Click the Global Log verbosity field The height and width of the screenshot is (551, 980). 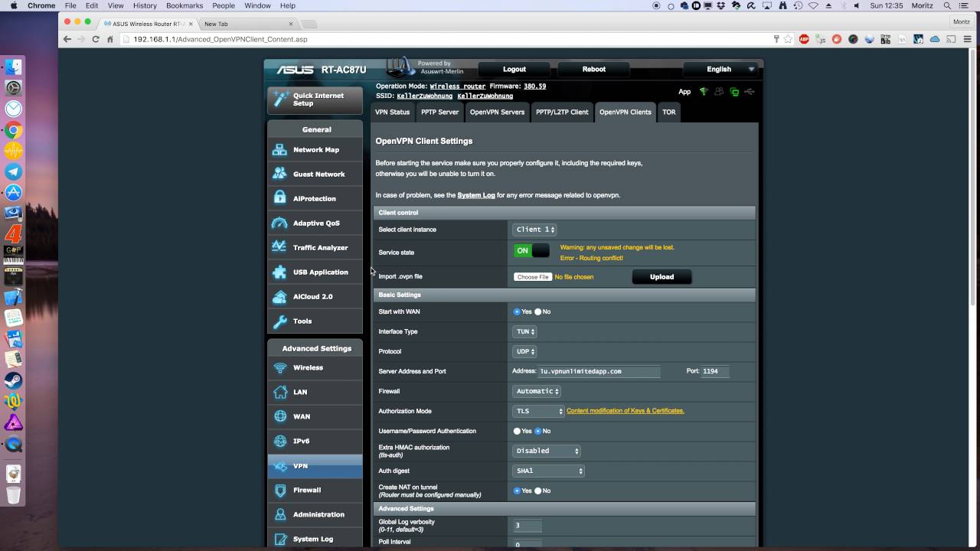tap(528, 526)
